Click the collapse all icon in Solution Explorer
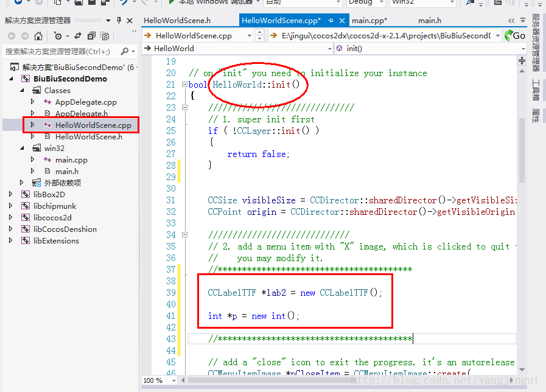546x392 pixels. click(91, 36)
